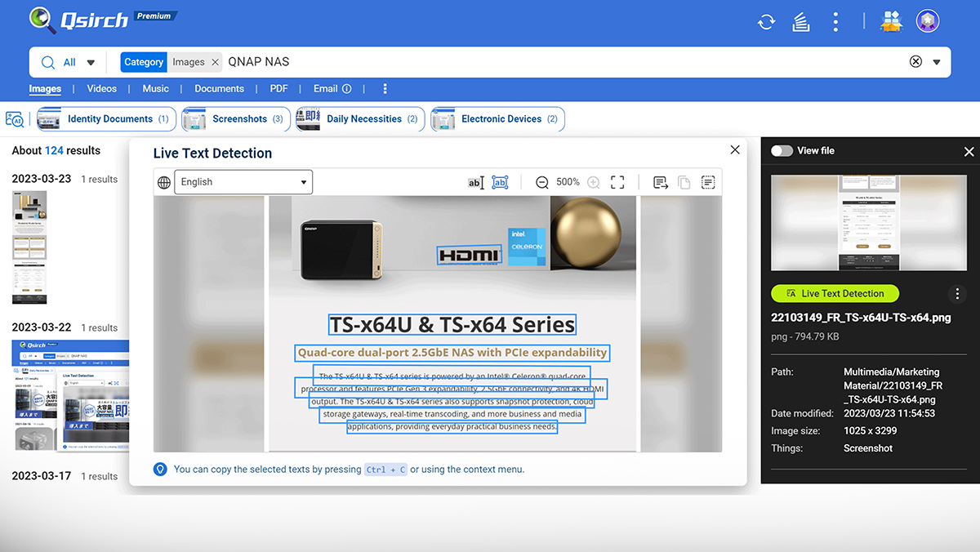Select the text cursor selection tool
980x552 pixels.
tap(475, 182)
